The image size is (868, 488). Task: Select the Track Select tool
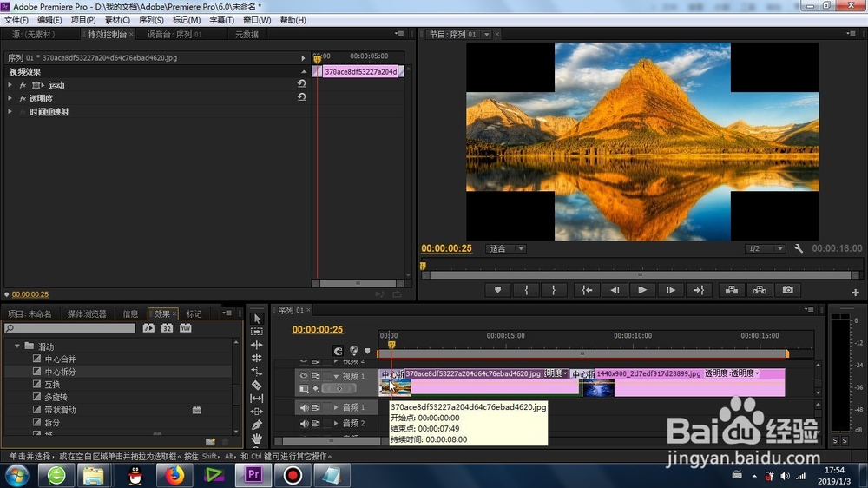257,331
